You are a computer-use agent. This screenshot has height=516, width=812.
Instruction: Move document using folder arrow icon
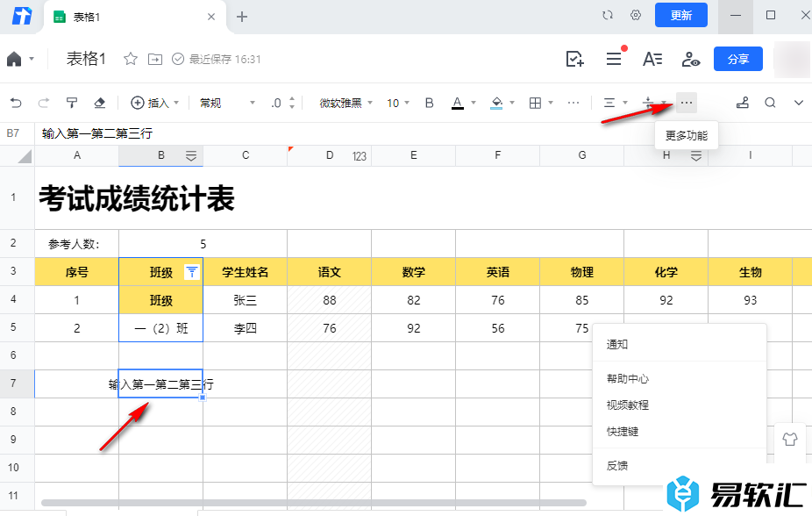click(x=155, y=59)
